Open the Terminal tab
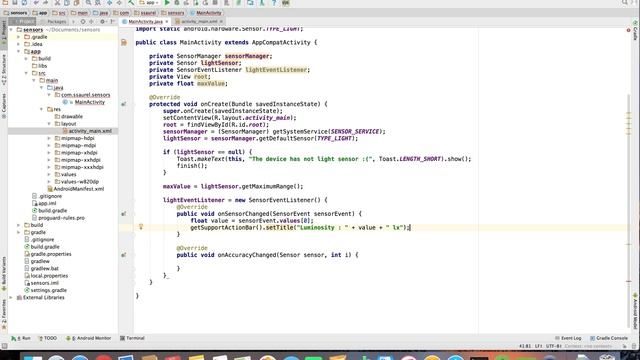The image size is (640, 360). coord(132,338)
